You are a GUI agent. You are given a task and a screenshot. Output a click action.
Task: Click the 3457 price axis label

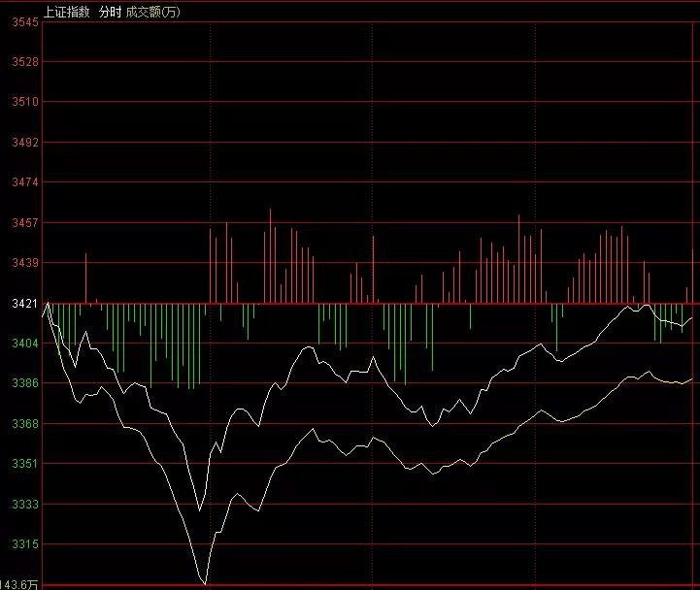25,222
